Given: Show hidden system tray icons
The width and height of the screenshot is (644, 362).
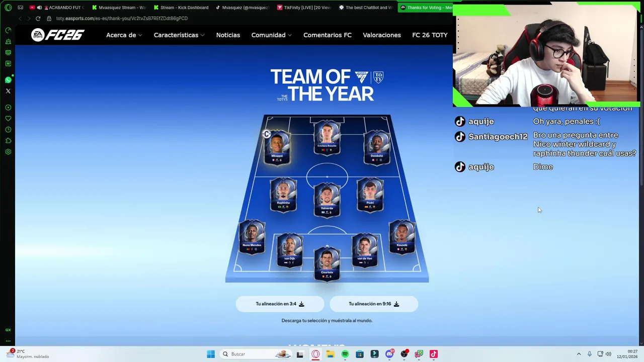Looking at the screenshot, I should click(x=579, y=354).
